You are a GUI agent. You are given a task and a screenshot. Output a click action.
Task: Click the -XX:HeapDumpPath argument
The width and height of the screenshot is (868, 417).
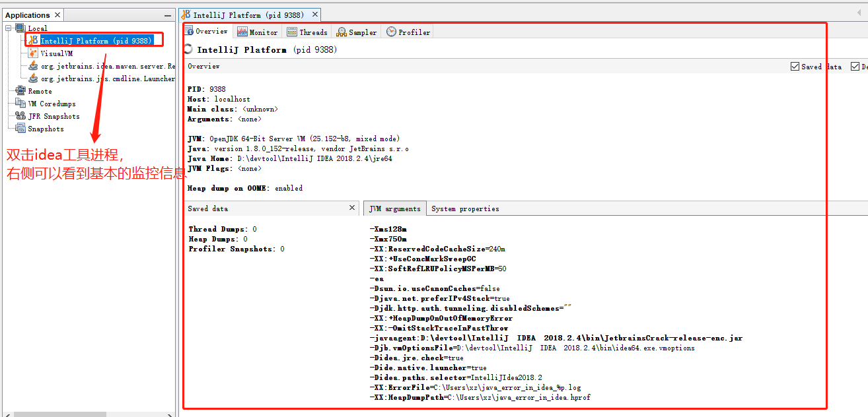click(480, 397)
